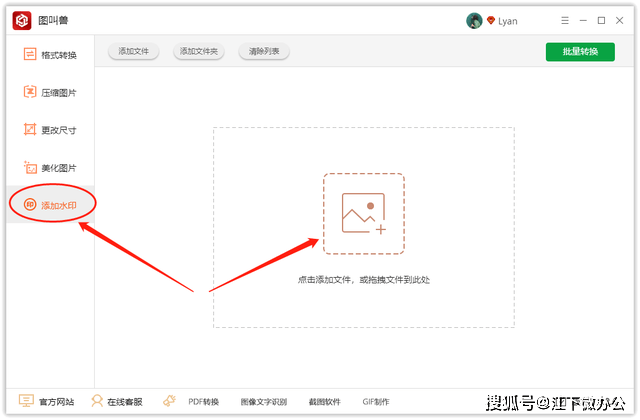Open the user avatar profile picture

point(474,20)
